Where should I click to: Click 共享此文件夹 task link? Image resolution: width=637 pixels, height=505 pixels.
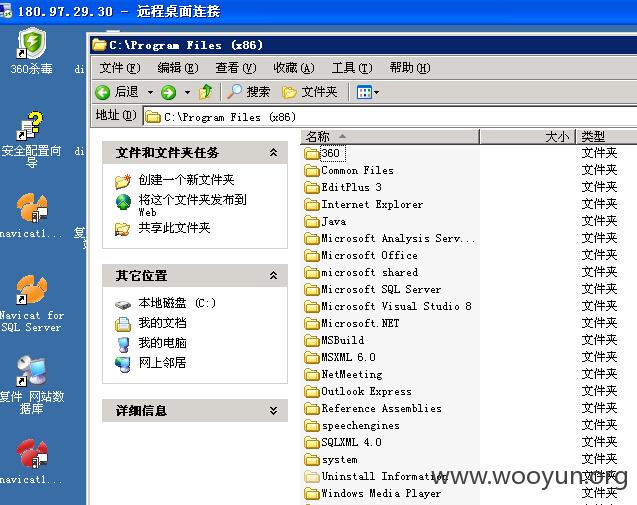[x=174, y=228]
